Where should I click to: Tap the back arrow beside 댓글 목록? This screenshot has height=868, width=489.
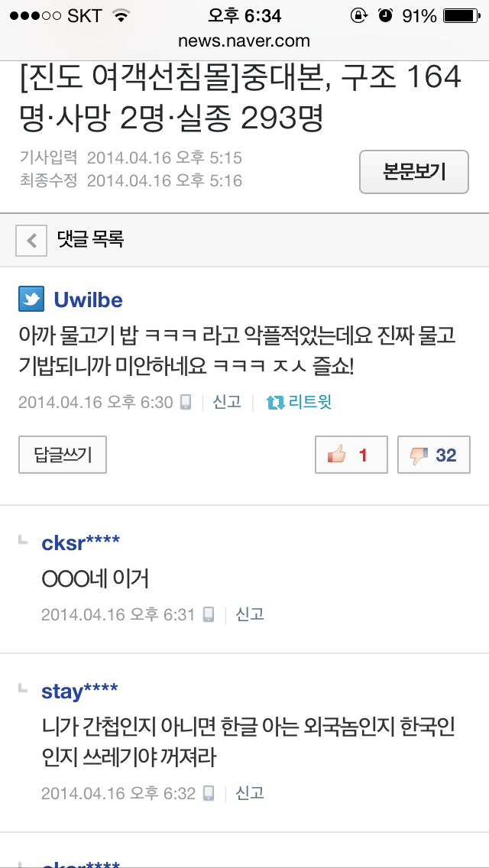click(x=31, y=241)
